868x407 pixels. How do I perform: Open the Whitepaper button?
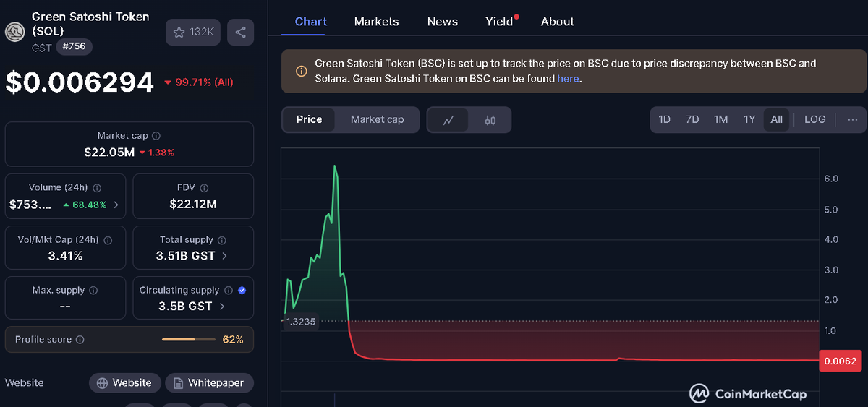(x=209, y=383)
